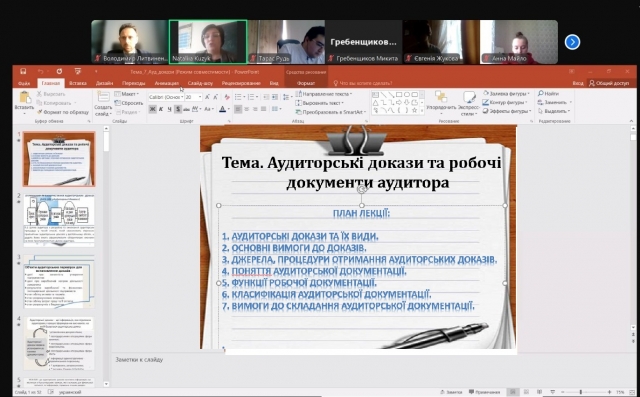Switch to the Переходы tab
640x397 pixels.
click(x=133, y=83)
